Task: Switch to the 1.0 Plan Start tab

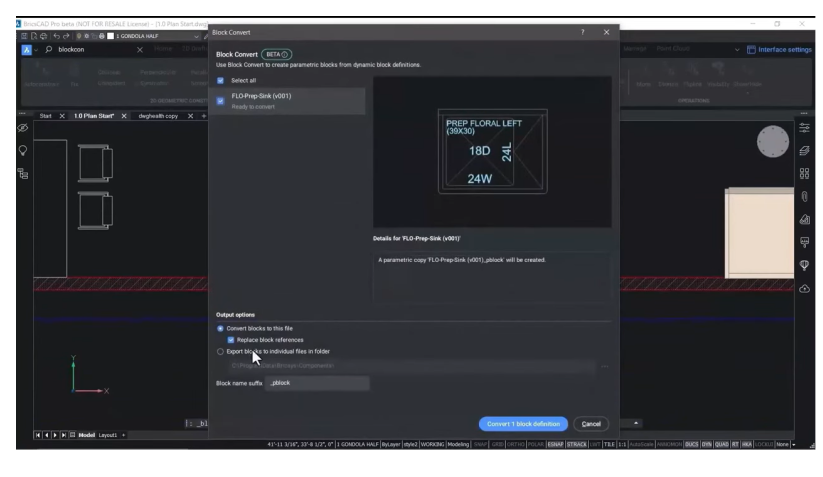Action: (94, 116)
